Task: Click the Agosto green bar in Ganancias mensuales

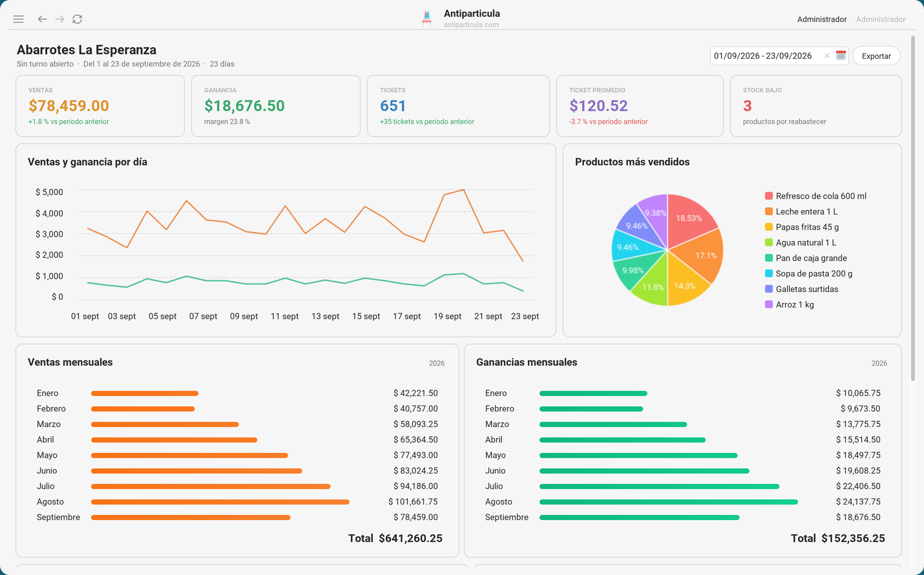Action: (669, 502)
